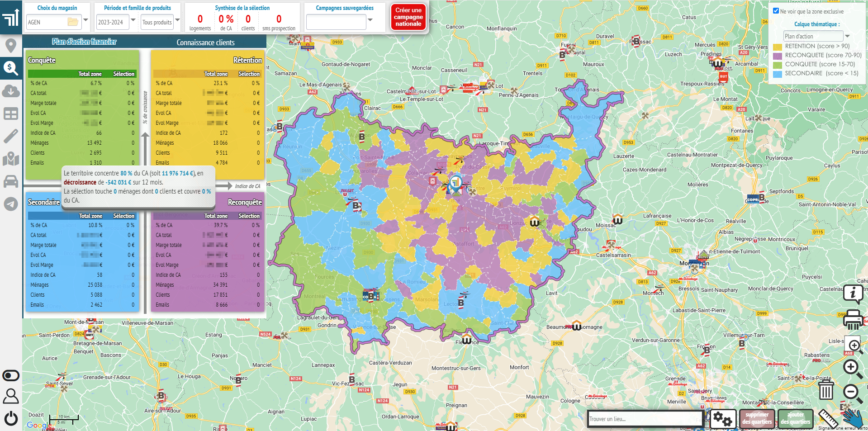
Task: Click the toggle switch at sidebar bottom
Action: click(x=11, y=375)
